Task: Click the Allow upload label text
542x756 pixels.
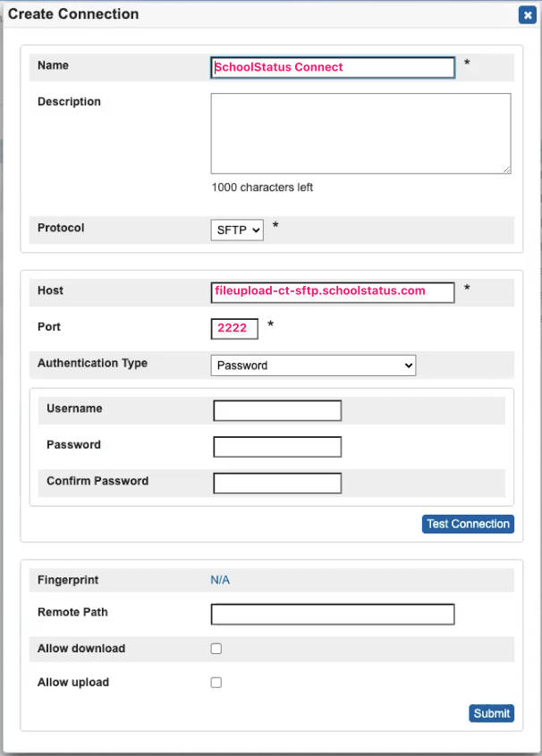Action: click(73, 682)
